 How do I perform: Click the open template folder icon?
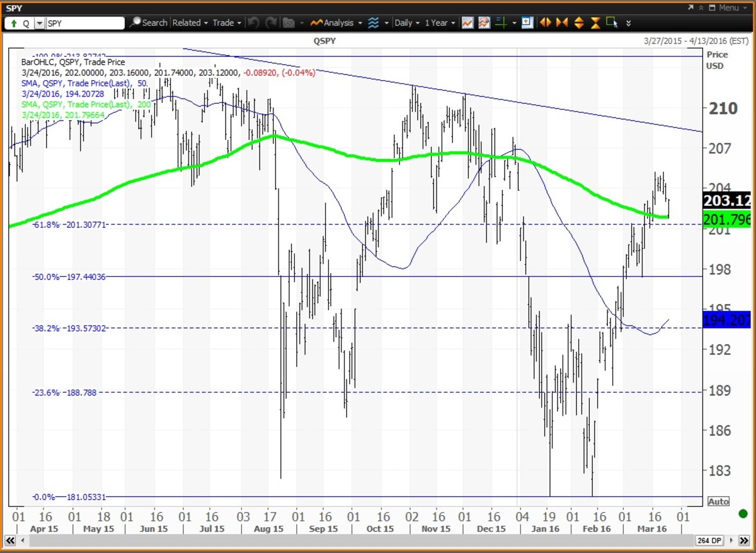click(289, 23)
